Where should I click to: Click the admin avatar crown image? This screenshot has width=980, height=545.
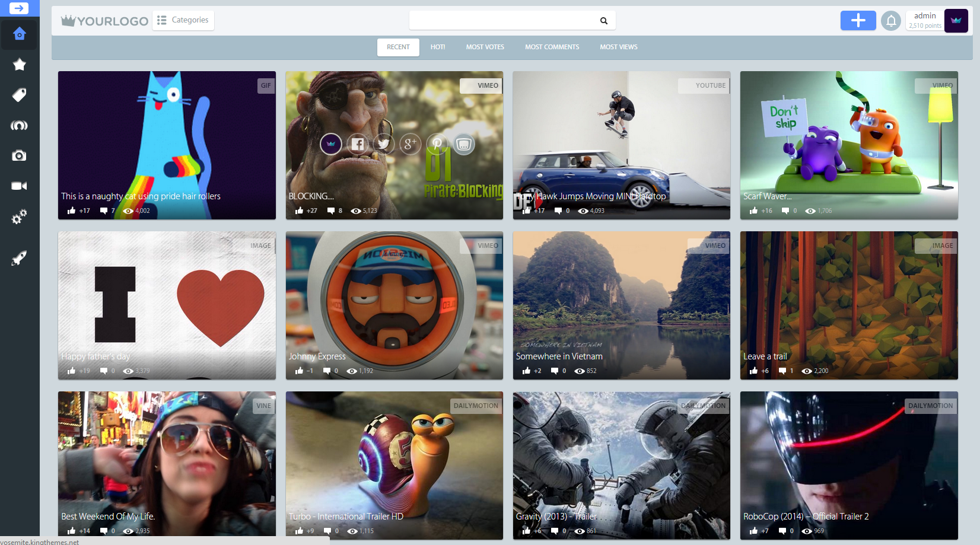coord(956,21)
